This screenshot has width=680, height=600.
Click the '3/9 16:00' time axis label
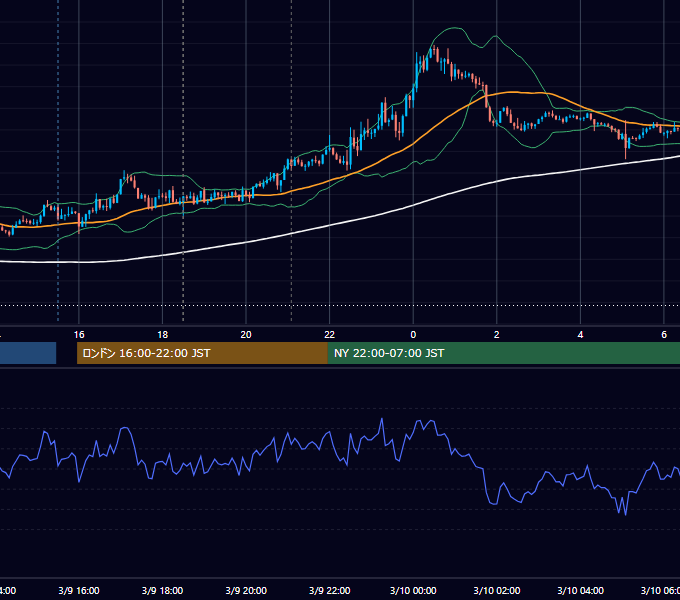(x=79, y=590)
